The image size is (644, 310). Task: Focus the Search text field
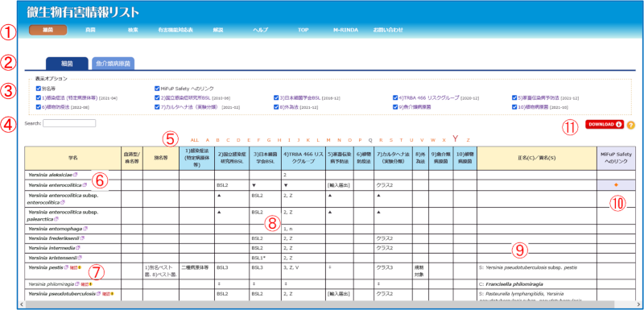(69, 122)
